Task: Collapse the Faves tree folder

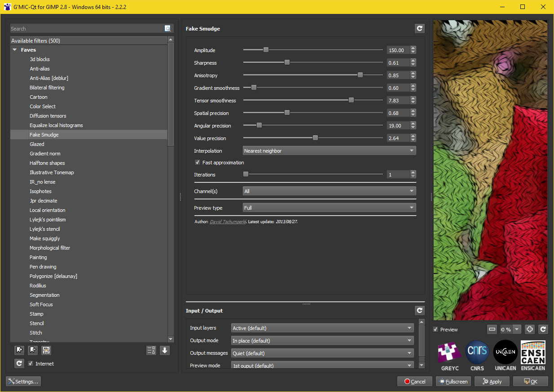Action: (14, 50)
